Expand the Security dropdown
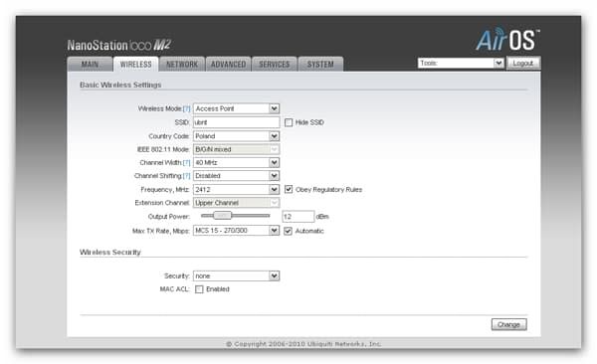 click(236, 275)
